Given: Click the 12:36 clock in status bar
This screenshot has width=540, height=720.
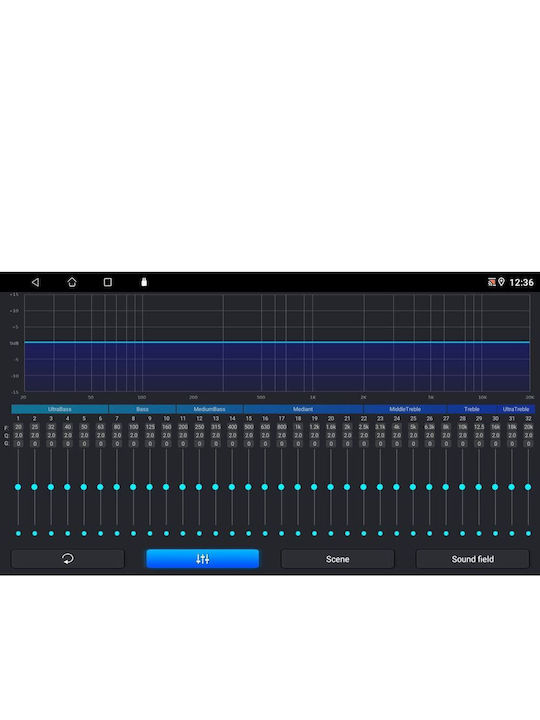Looking at the screenshot, I should (x=522, y=282).
